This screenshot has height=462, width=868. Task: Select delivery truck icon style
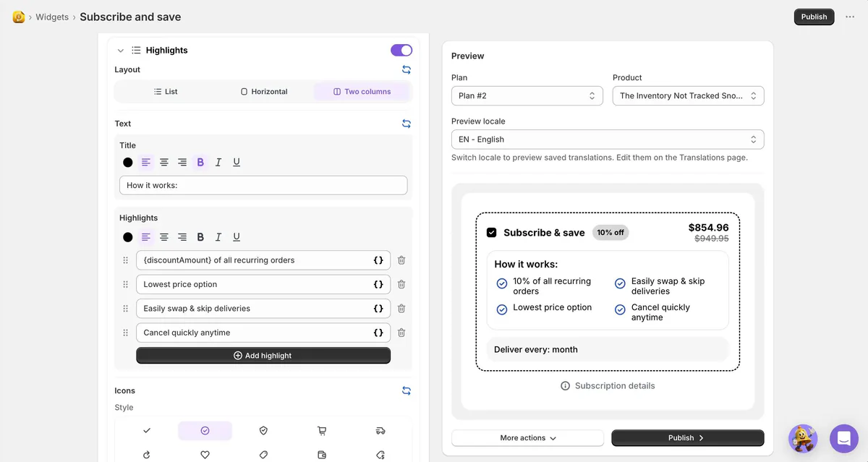[x=380, y=430]
